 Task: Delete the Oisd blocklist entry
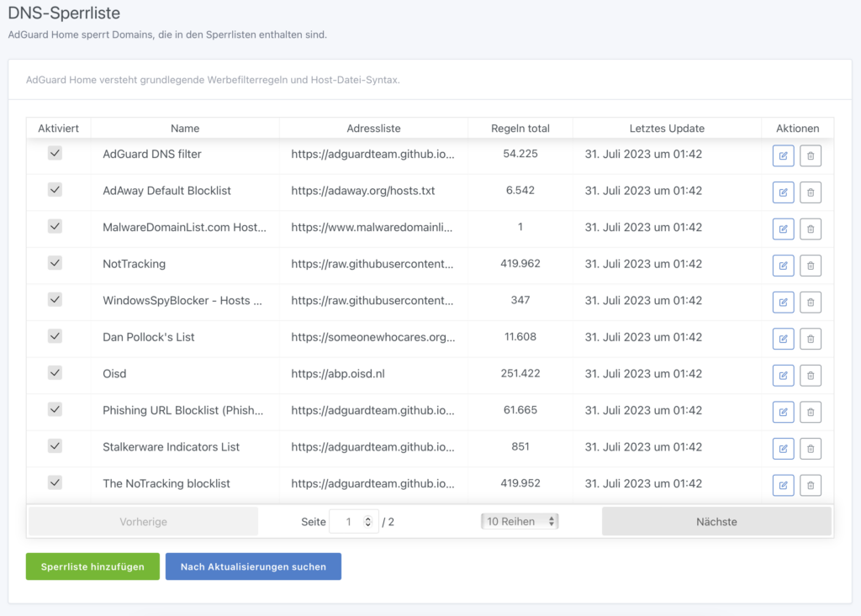[x=810, y=375]
